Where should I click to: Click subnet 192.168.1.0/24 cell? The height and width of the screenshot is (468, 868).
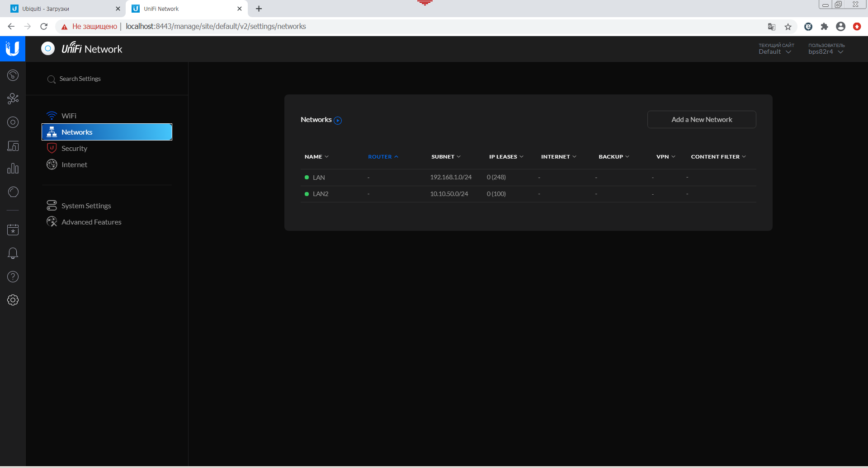coord(451,177)
